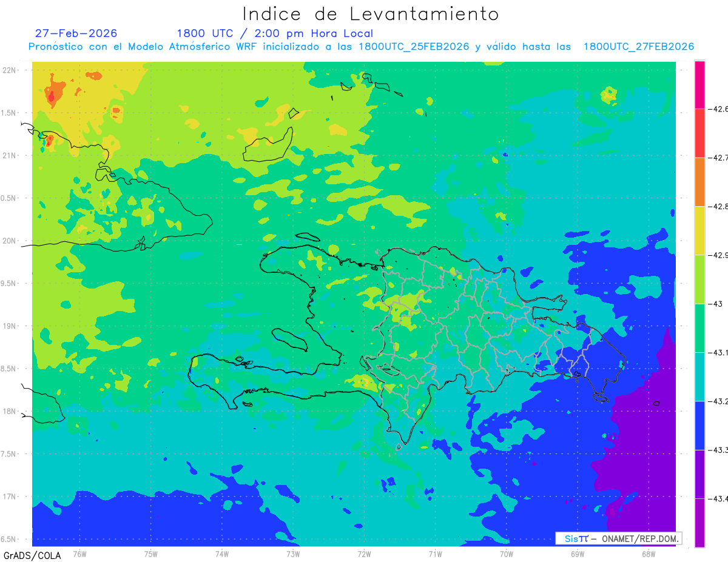Click the longitude label "72W"

(x=364, y=555)
